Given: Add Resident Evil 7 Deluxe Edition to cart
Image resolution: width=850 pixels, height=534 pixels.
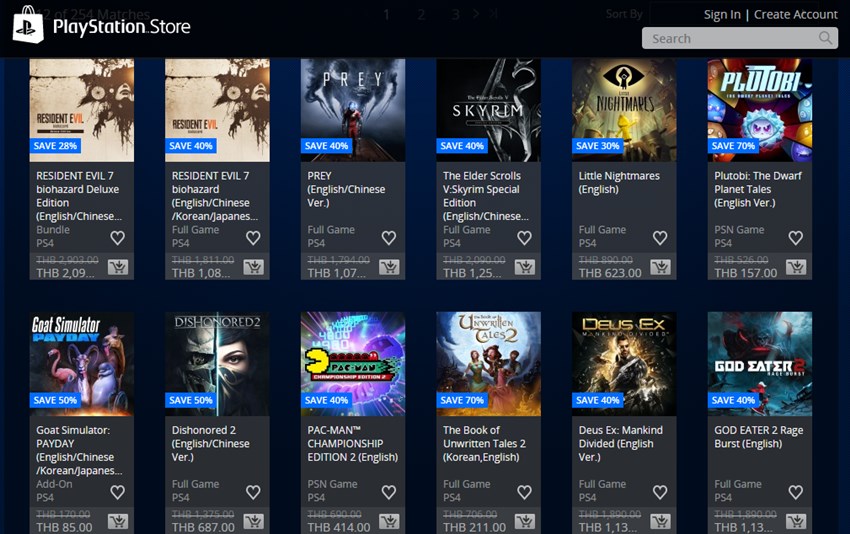Looking at the screenshot, I should tap(118, 267).
